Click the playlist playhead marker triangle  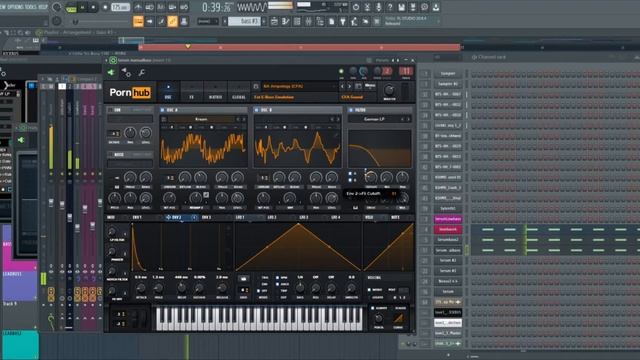(x=188, y=46)
